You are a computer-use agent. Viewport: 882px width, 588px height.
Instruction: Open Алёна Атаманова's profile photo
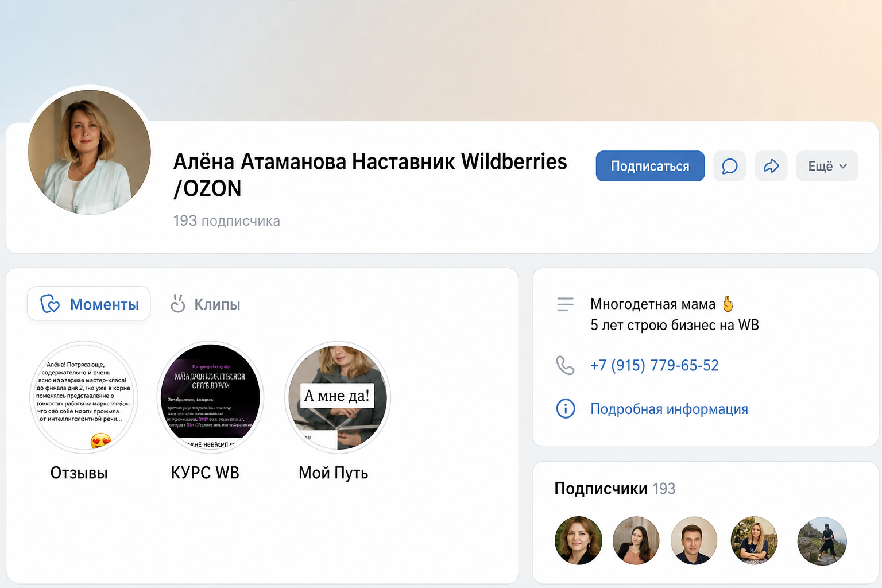pos(90,152)
